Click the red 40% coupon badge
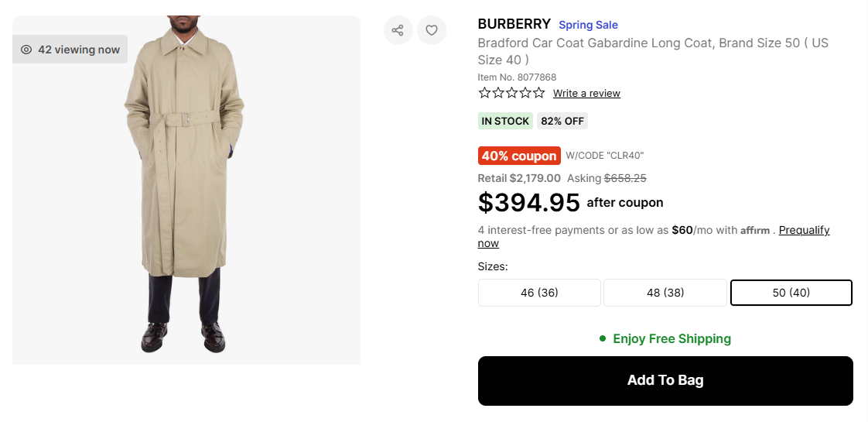Screen dimensions: 868x422 pos(519,156)
